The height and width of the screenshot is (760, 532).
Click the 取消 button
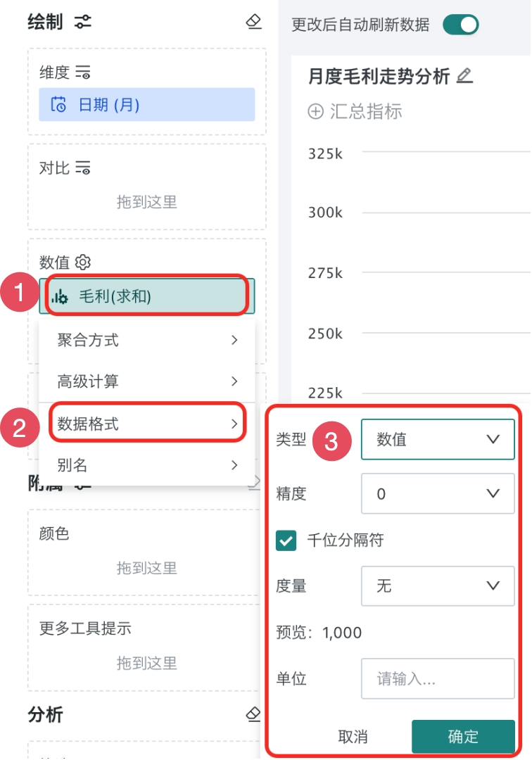coord(353,737)
